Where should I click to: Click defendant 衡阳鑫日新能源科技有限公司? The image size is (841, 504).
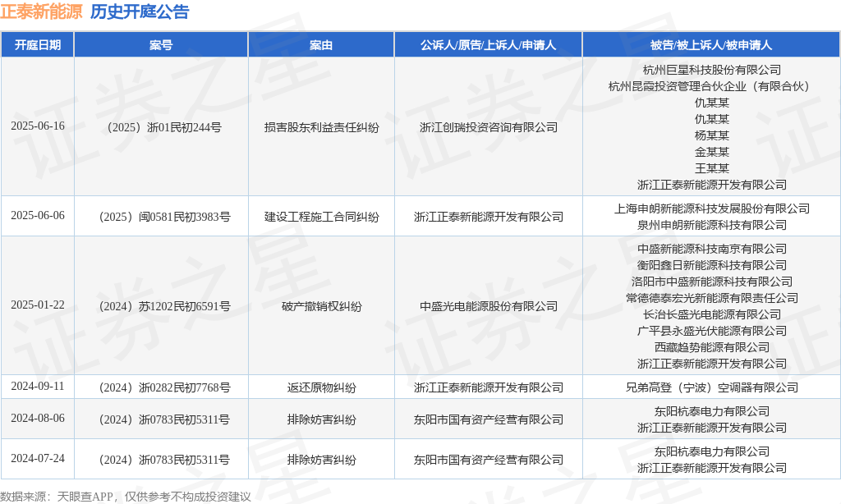[x=712, y=265]
